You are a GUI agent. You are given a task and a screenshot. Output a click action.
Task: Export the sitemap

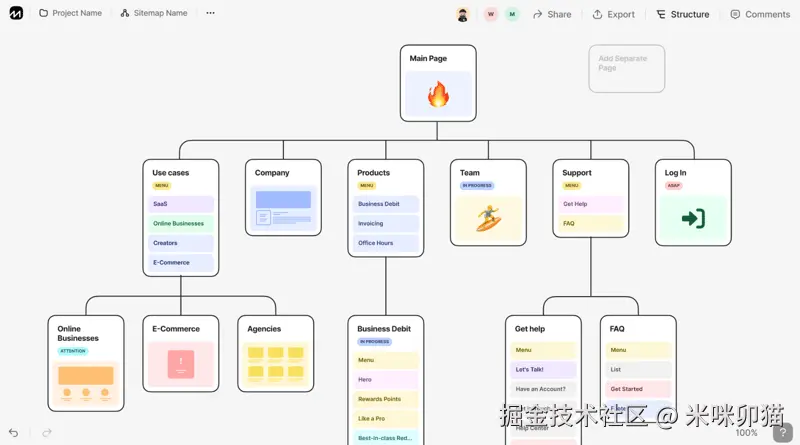pyautogui.click(x=613, y=14)
